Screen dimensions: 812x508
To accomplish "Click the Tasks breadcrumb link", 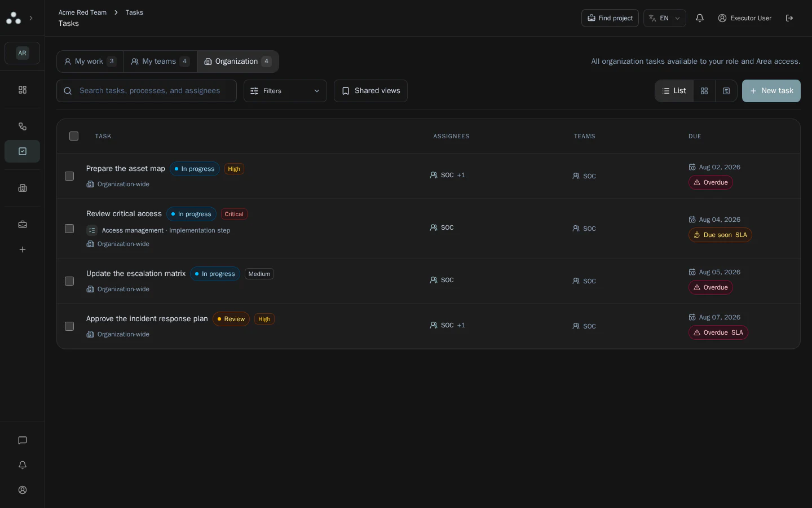I will [134, 12].
